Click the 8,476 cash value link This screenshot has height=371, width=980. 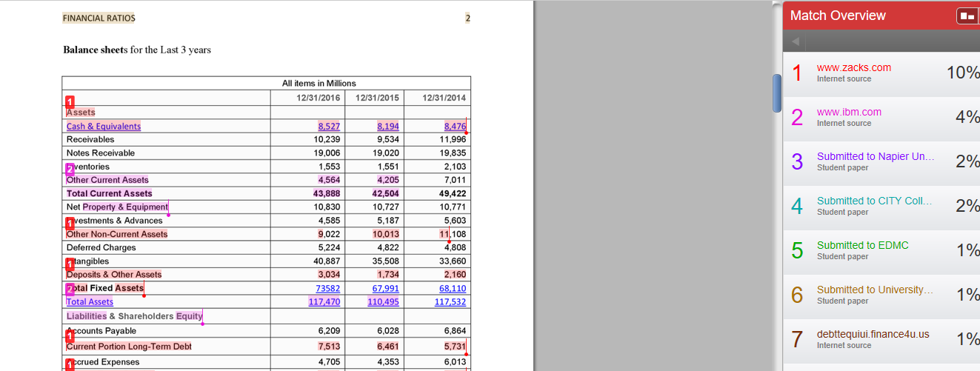coord(455,127)
